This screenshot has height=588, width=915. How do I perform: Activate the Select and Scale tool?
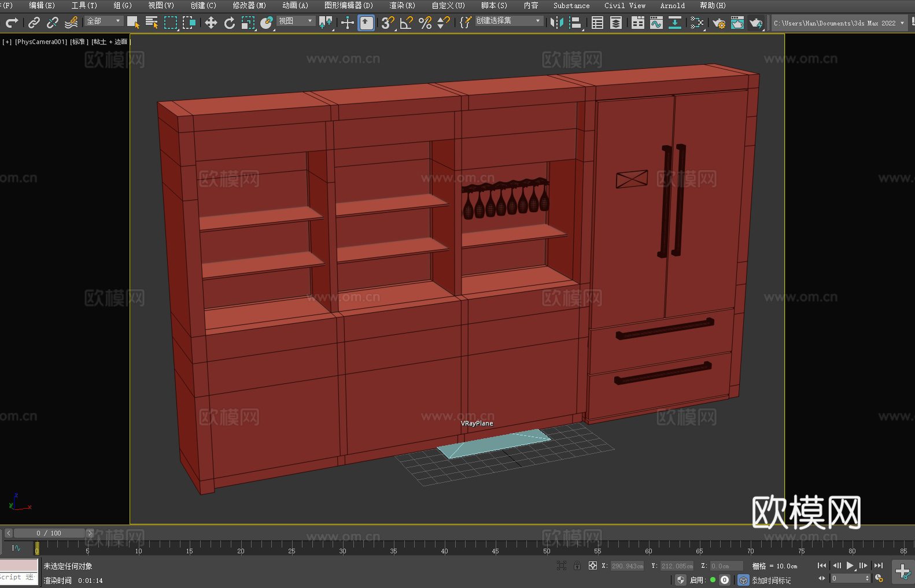pos(248,23)
